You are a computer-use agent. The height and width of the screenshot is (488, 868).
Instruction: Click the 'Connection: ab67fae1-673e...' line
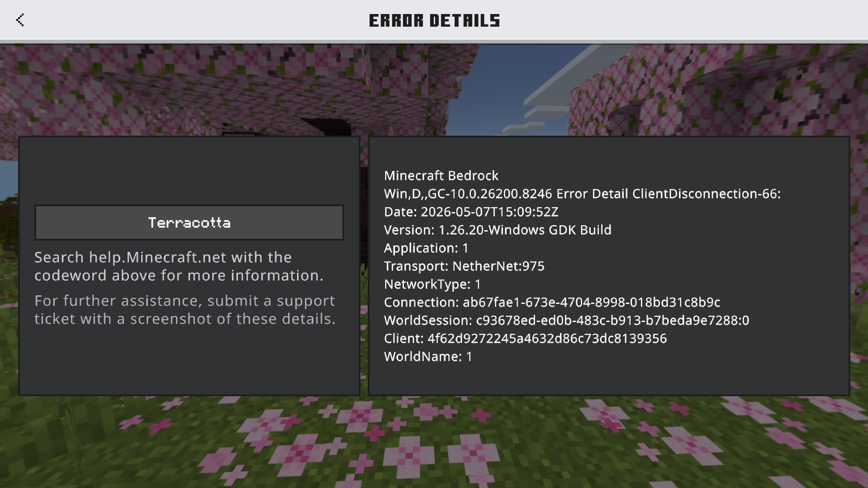tap(552, 302)
